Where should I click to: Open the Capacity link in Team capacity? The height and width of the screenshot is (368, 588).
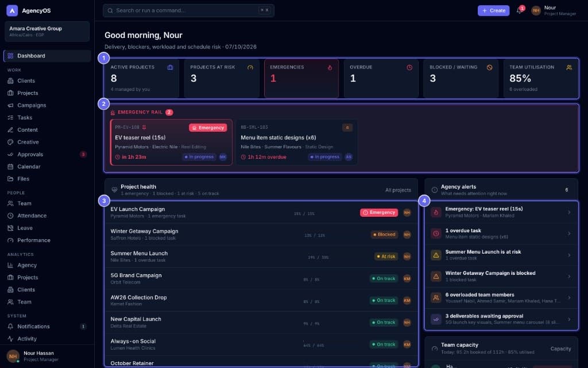pyautogui.click(x=560, y=349)
